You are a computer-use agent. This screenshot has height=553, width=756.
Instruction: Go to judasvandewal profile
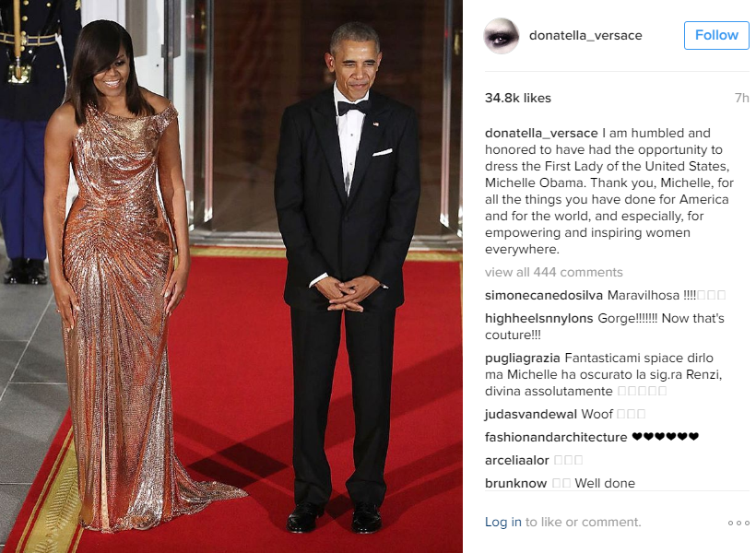pos(530,414)
